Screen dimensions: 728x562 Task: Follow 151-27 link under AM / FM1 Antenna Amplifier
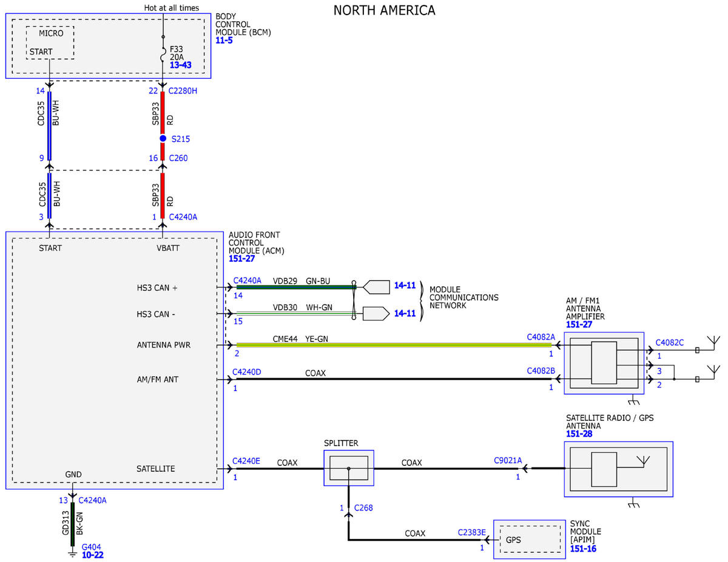579,325
